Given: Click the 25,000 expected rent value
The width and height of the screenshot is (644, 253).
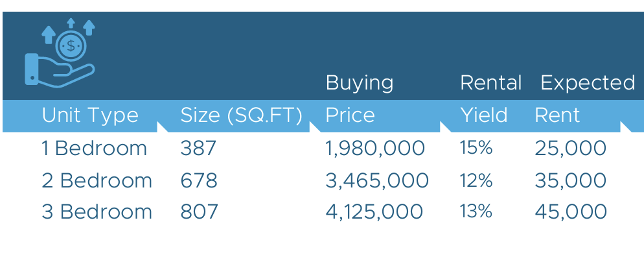Looking at the screenshot, I should pos(571,149).
